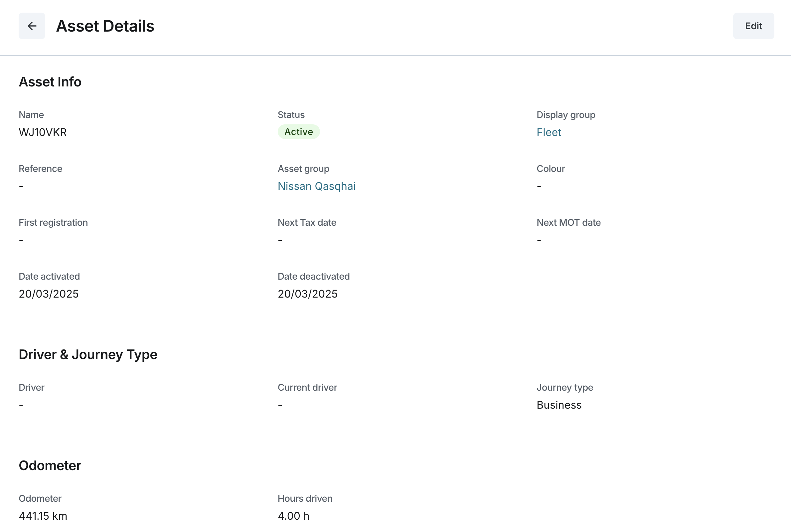This screenshot has height=532, width=791.
Task: Click the Colour field label
Action: (x=551, y=169)
